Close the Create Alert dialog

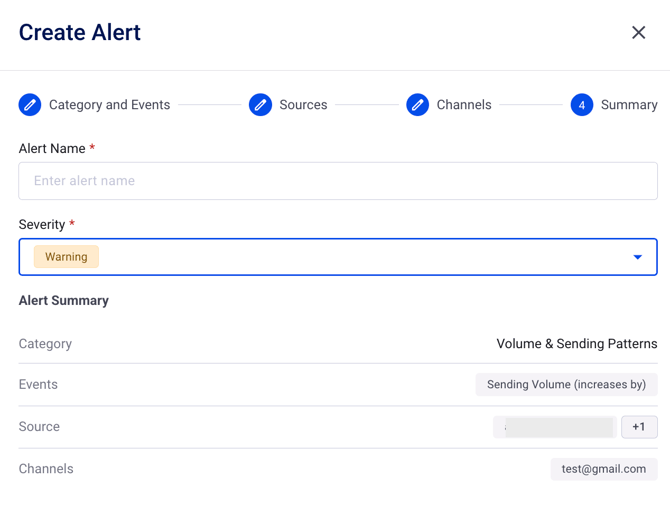(x=639, y=32)
